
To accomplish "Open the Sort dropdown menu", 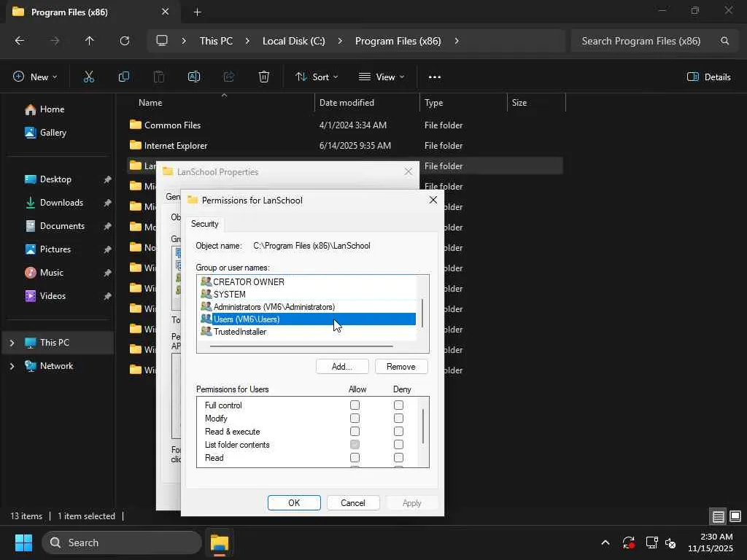I will pos(317,77).
